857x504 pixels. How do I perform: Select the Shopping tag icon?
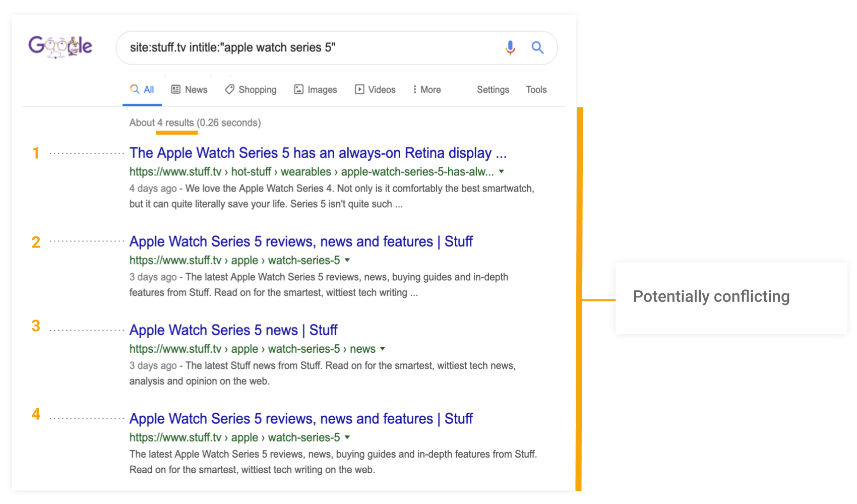coord(229,89)
